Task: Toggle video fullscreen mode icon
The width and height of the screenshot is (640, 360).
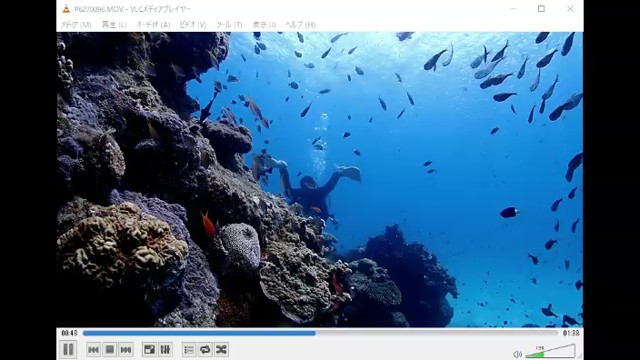Action: [149, 350]
